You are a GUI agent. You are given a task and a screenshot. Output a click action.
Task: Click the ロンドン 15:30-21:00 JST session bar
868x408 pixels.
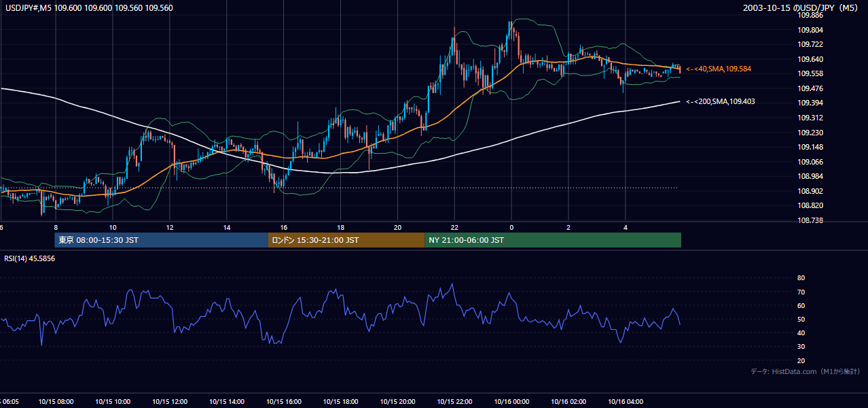point(346,240)
